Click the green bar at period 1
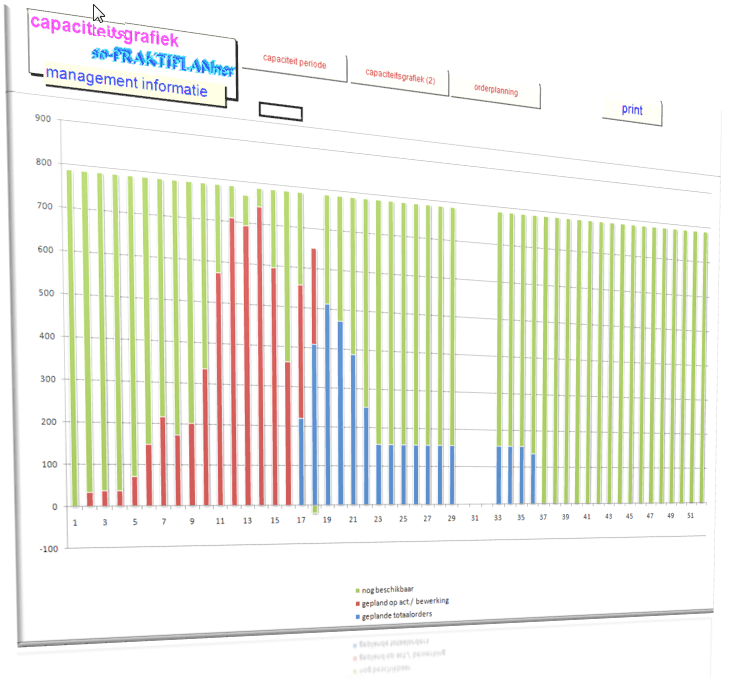729x679 pixels. point(72,340)
